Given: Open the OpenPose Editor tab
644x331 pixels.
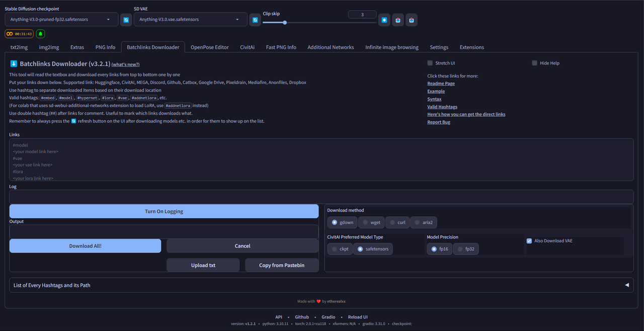Looking at the screenshot, I should click(x=209, y=47).
